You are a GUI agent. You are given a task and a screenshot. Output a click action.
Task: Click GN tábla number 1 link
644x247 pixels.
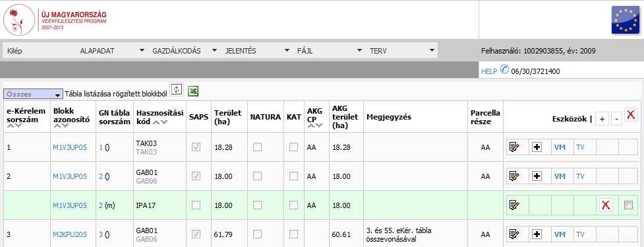(101, 147)
